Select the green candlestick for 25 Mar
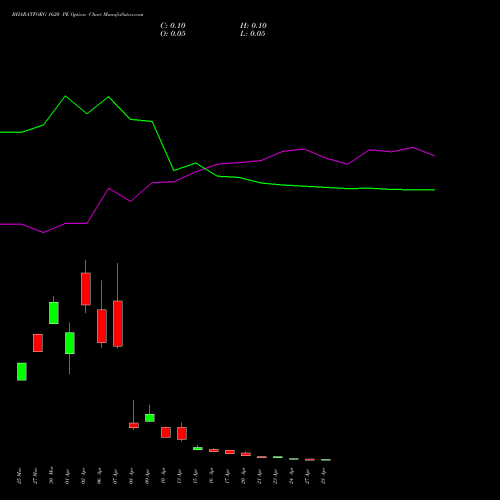Viewport: 500px width, 500px height. (22, 371)
